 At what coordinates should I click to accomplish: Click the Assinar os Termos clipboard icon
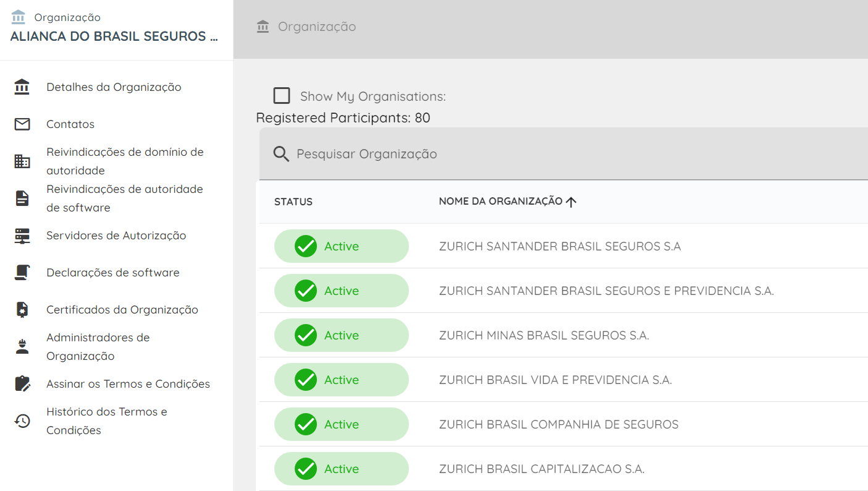[x=22, y=384]
